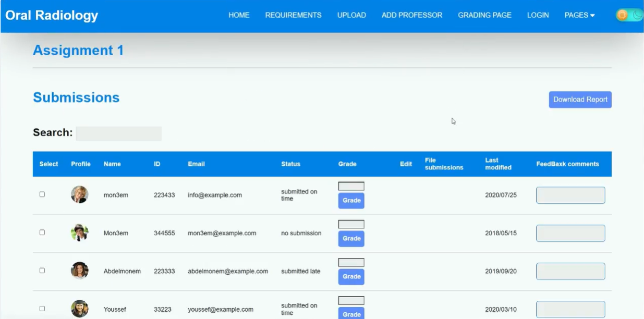Click LOGIN in the navbar
This screenshot has width=644, height=319.
click(538, 15)
